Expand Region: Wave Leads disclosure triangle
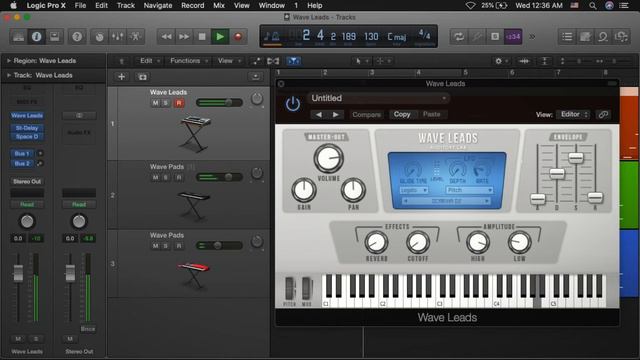This screenshot has height=360, width=640. 9,61
